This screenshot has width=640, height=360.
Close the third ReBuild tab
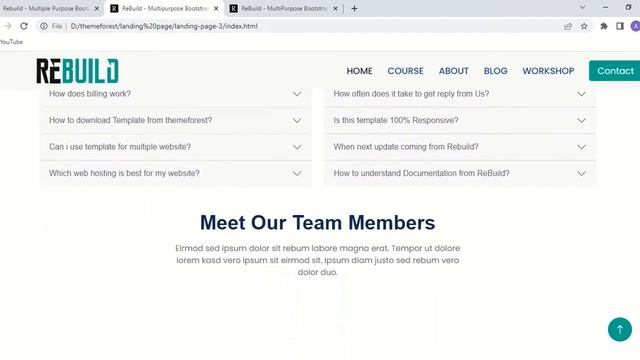tap(335, 9)
